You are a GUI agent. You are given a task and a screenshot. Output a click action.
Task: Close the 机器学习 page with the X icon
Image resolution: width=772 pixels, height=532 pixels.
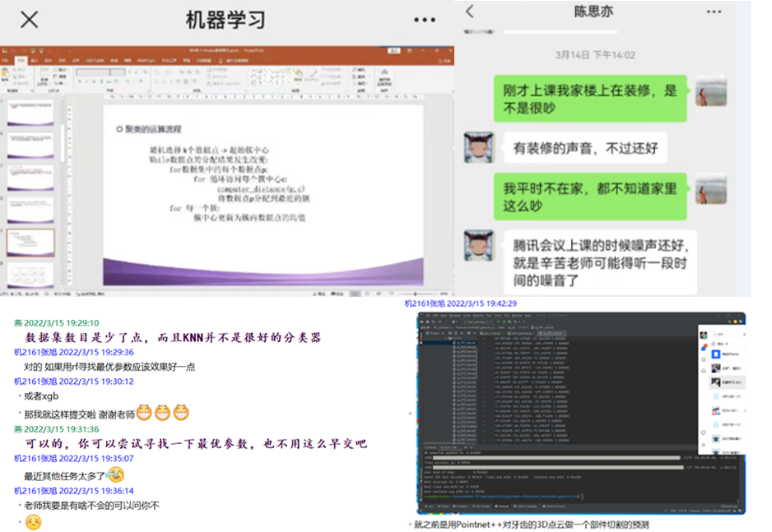[29, 20]
